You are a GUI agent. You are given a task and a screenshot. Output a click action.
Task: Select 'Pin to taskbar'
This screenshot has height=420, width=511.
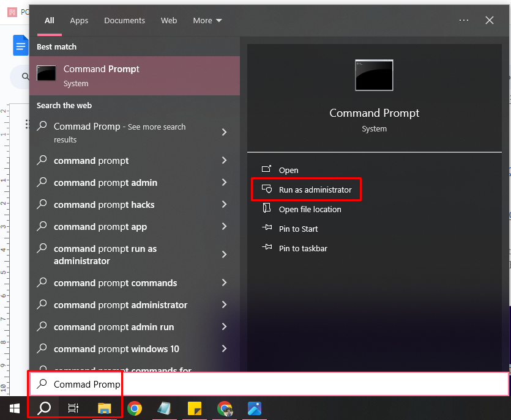coord(303,248)
